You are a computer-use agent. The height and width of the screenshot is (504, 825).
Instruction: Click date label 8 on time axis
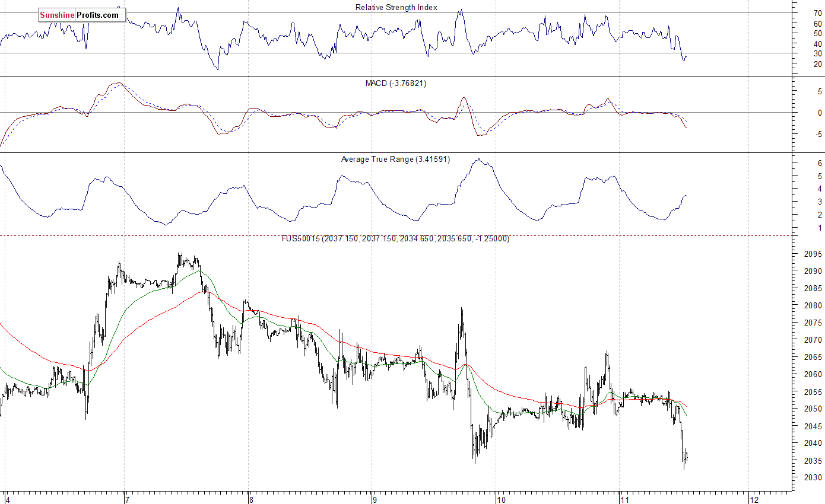[251, 499]
